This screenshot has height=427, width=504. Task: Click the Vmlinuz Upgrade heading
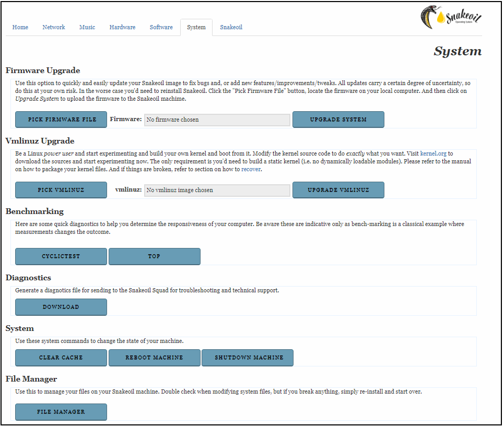[x=40, y=141]
